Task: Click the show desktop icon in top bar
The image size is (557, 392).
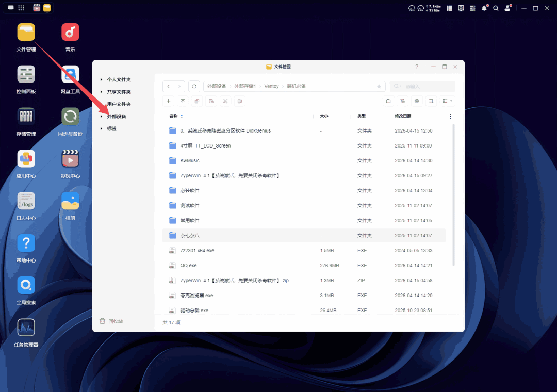Action: click(x=11, y=8)
